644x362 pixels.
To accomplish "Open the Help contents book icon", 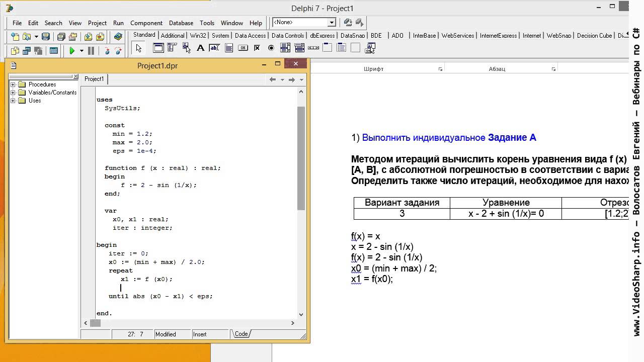I will pos(118,37).
